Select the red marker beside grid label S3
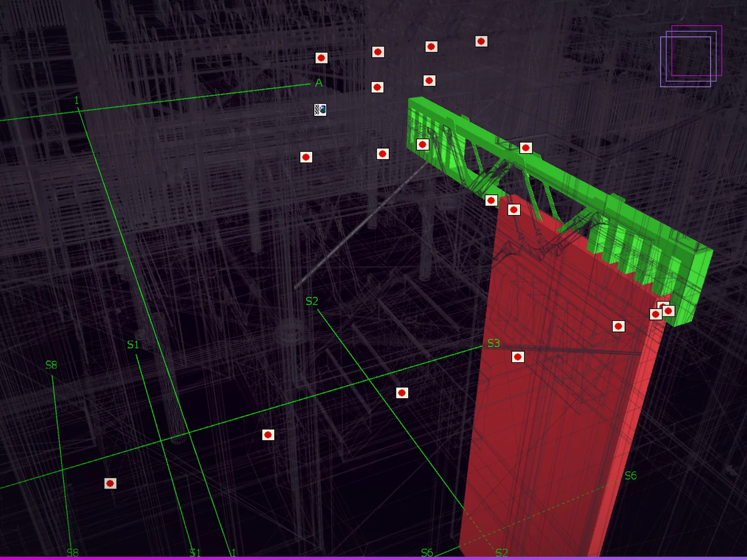 click(517, 357)
